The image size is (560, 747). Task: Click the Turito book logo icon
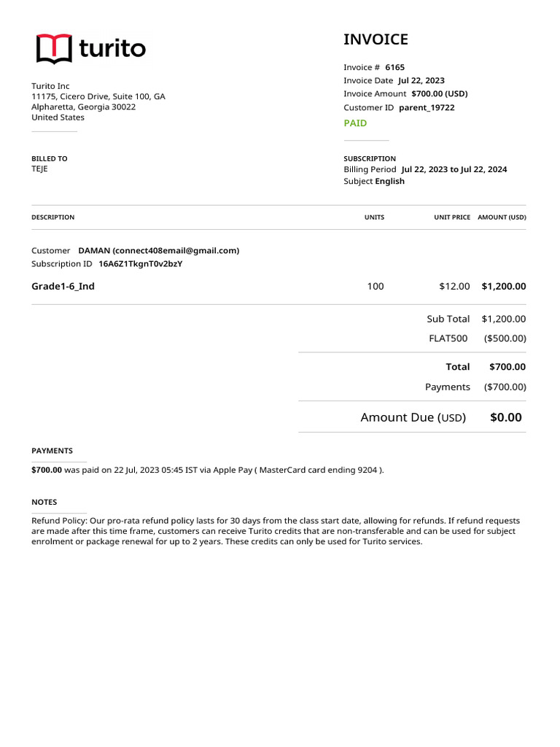click(54, 49)
